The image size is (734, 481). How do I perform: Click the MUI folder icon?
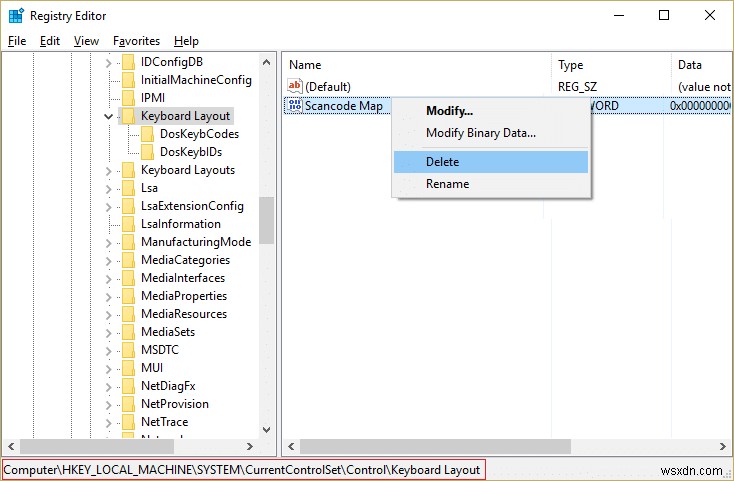pos(128,368)
